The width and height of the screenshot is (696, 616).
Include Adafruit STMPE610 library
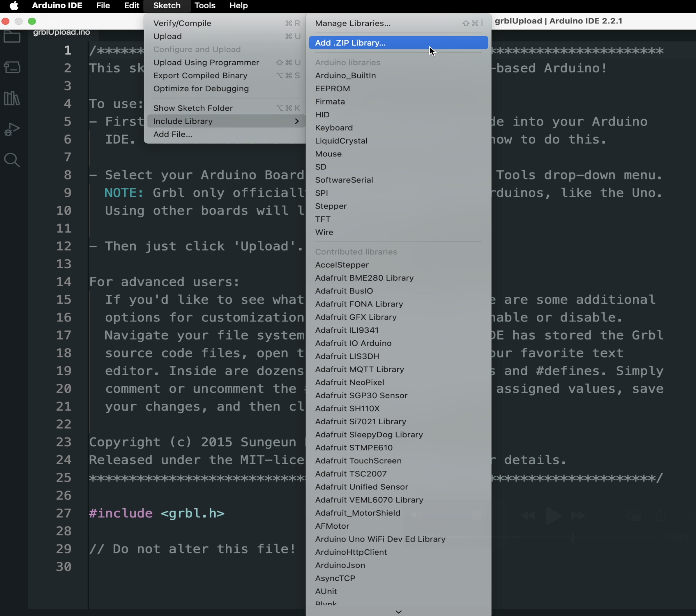(x=398, y=448)
